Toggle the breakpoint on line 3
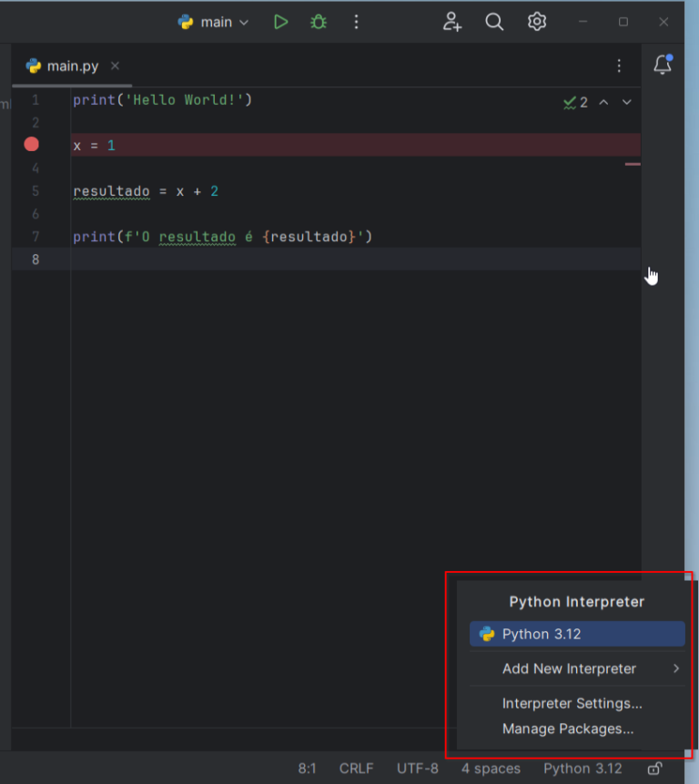Image resolution: width=699 pixels, height=784 pixels. coord(31,144)
